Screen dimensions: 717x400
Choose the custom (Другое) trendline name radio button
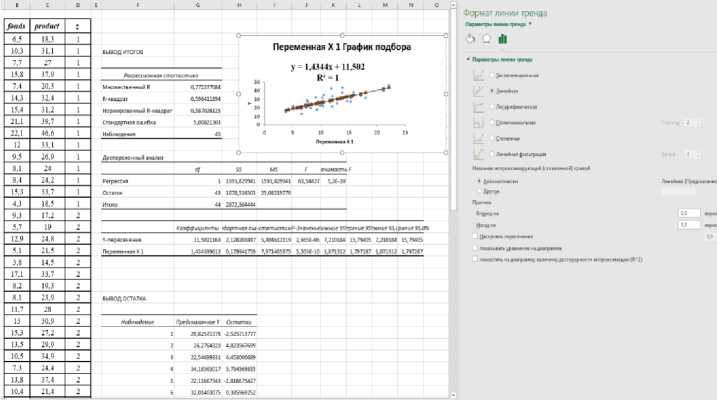coord(479,191)
